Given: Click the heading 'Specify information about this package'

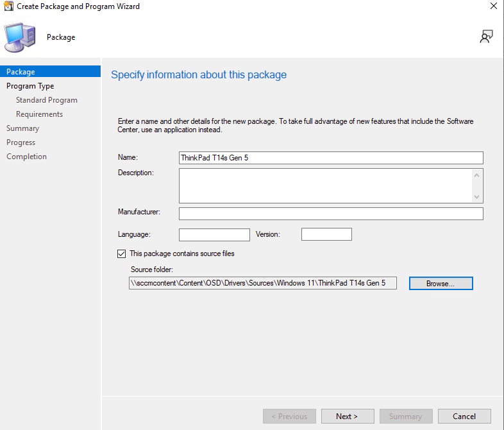Looking at the screenshot, I should coord(199,74).
